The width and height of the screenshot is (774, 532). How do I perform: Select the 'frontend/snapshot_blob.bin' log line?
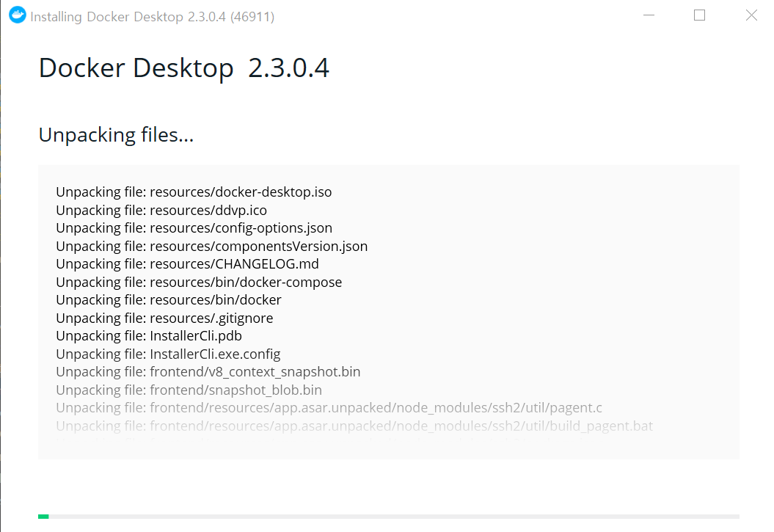[x=189, y=390]
